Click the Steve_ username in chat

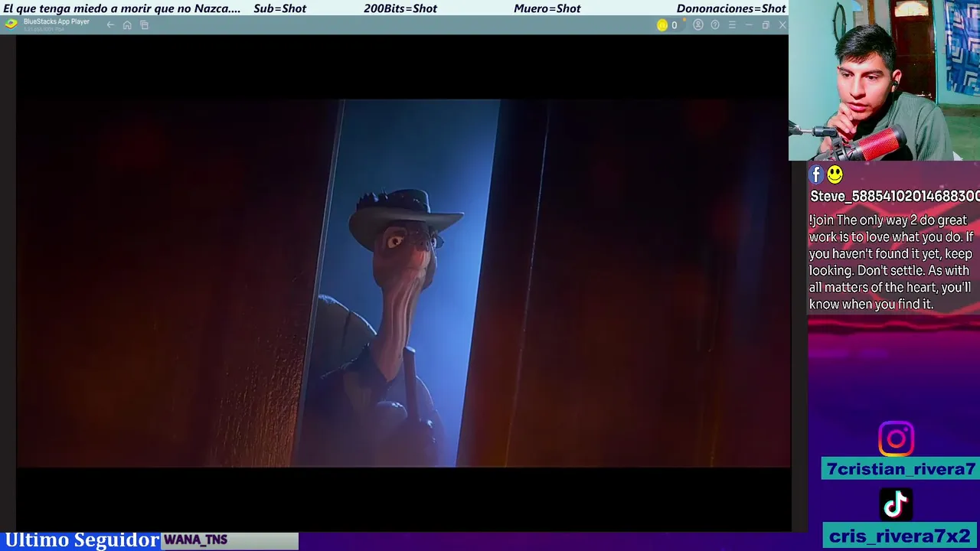point(894,197)
